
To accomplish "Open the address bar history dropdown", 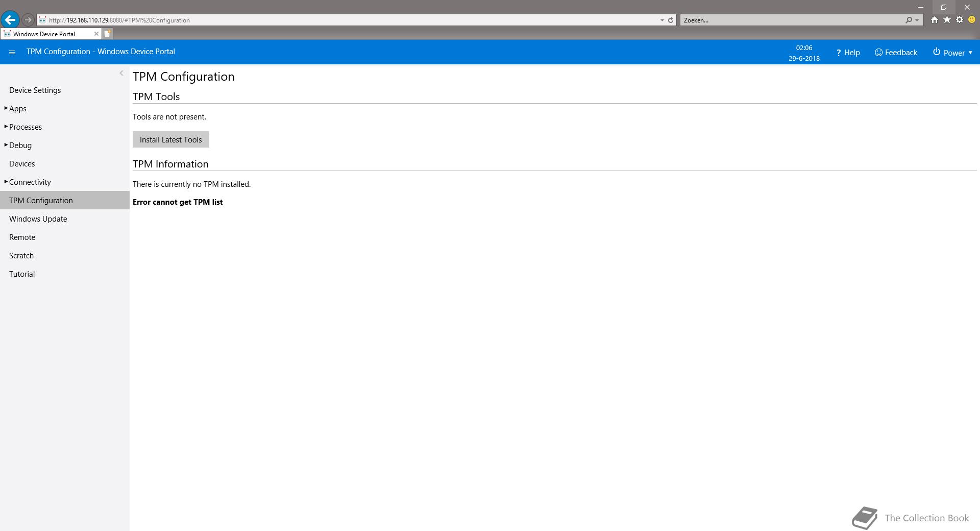I will (662, 20).
